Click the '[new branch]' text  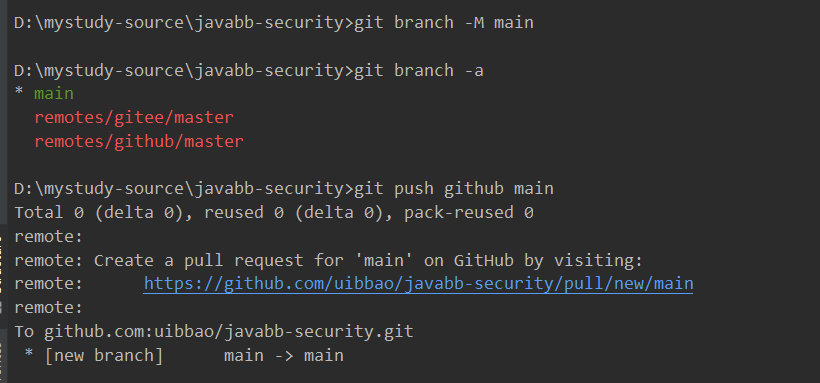point(104,355)
